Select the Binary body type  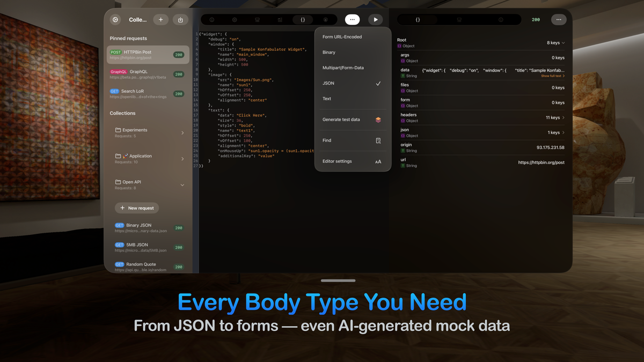pos(352,52)
